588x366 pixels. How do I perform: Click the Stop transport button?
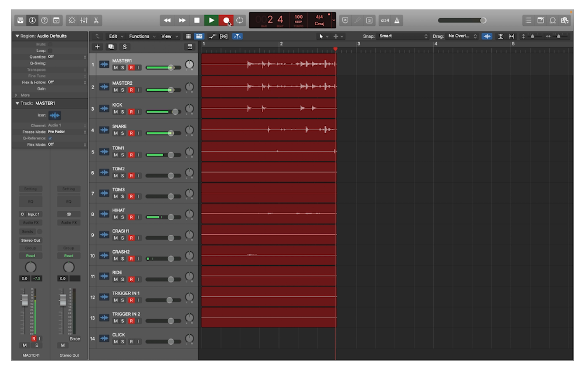click(196, 20)
